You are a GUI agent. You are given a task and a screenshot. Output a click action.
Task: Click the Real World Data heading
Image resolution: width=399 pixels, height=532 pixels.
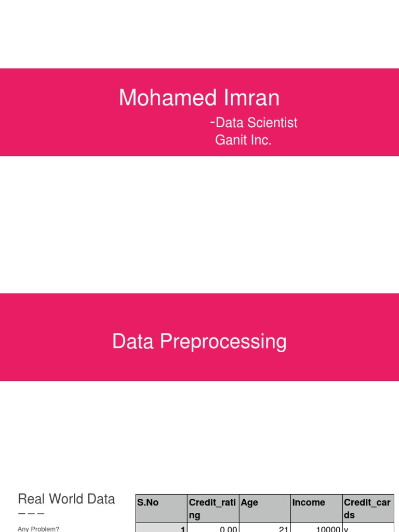(x=66, y=499)
